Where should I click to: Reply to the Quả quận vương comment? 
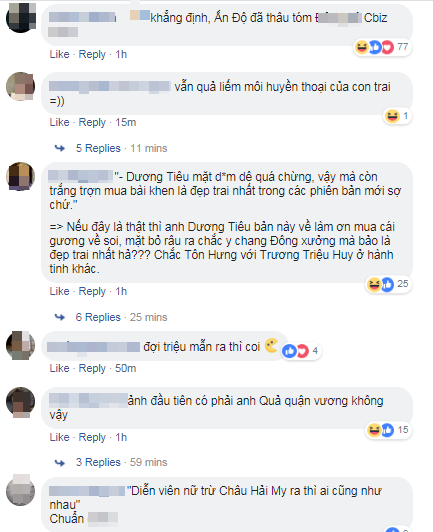(92, 437)
